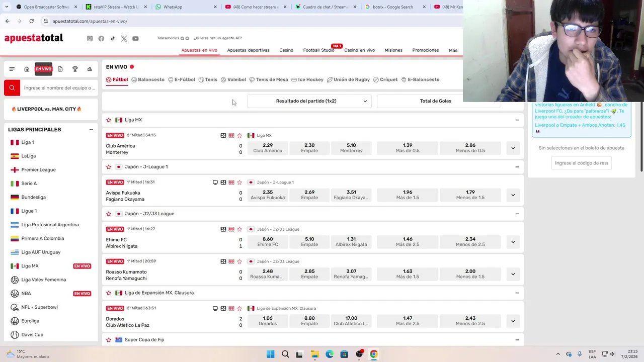Image resolution: width=644 pixels, height=362 pixels.
Task: Open BB icon for Roasso Kumamoto match
Action: [231, 261]
